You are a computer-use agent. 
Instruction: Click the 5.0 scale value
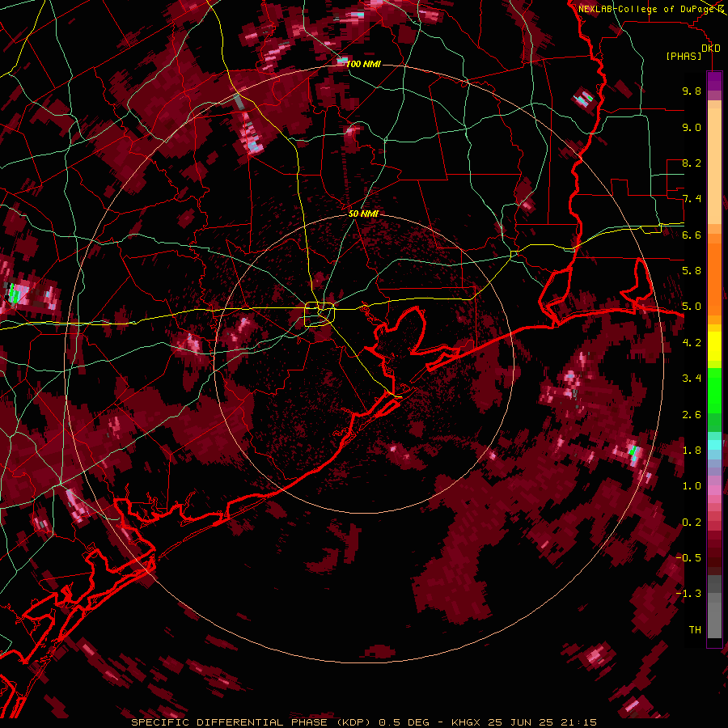[692, 307]
